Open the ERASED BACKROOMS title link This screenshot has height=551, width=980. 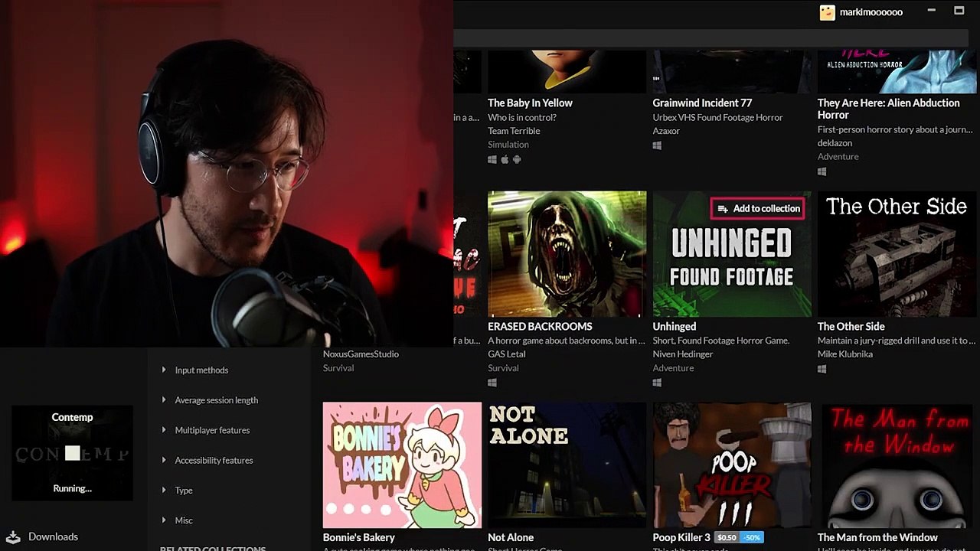tap(540, 326)
